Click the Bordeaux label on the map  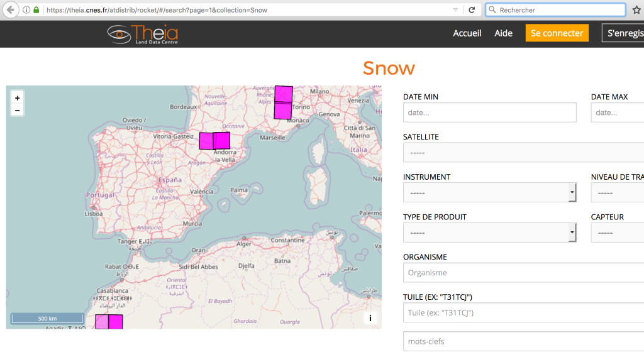[183, 107]
